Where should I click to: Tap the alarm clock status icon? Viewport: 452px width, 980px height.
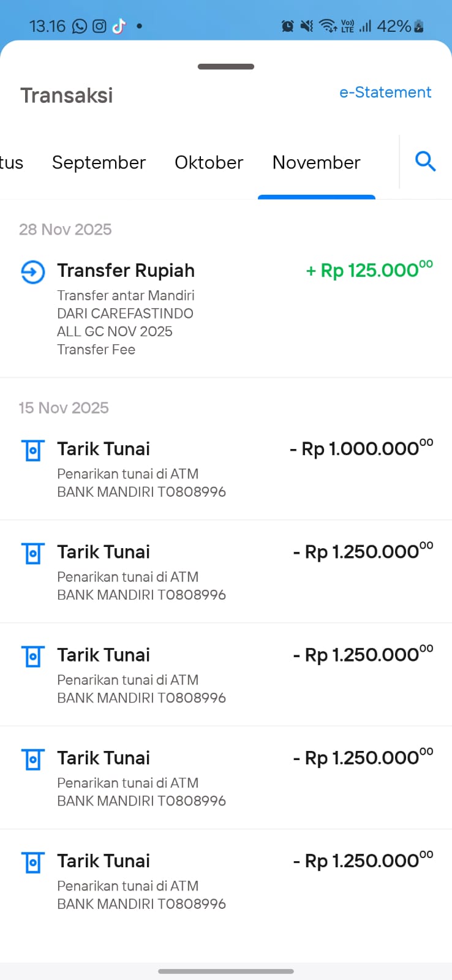pyautogui.click(x=287, y=26)
